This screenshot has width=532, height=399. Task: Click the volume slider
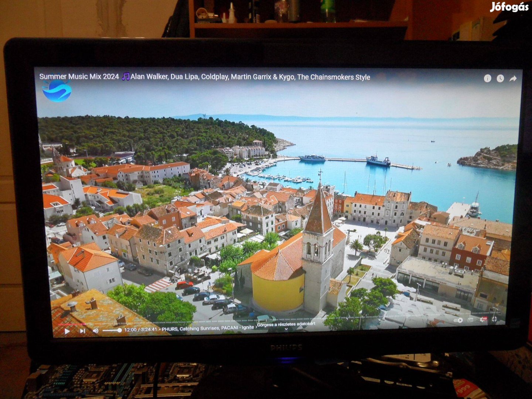[112, 330]
